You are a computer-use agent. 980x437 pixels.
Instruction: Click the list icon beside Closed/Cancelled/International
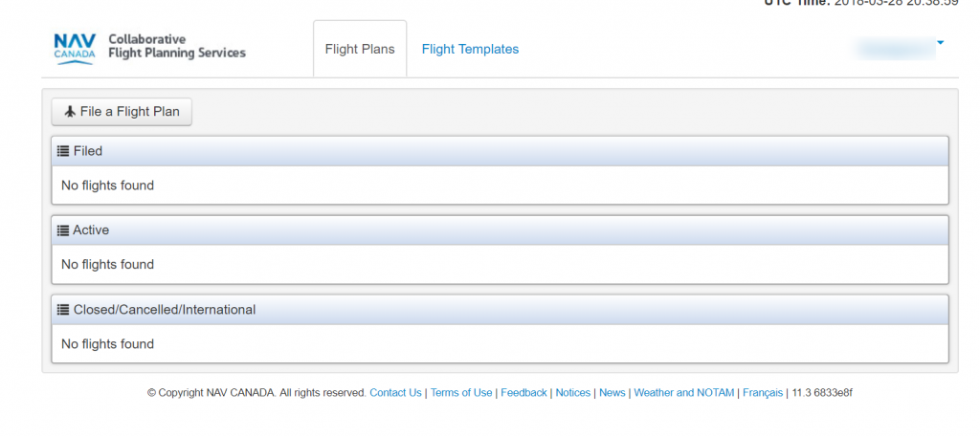[63, 310]
